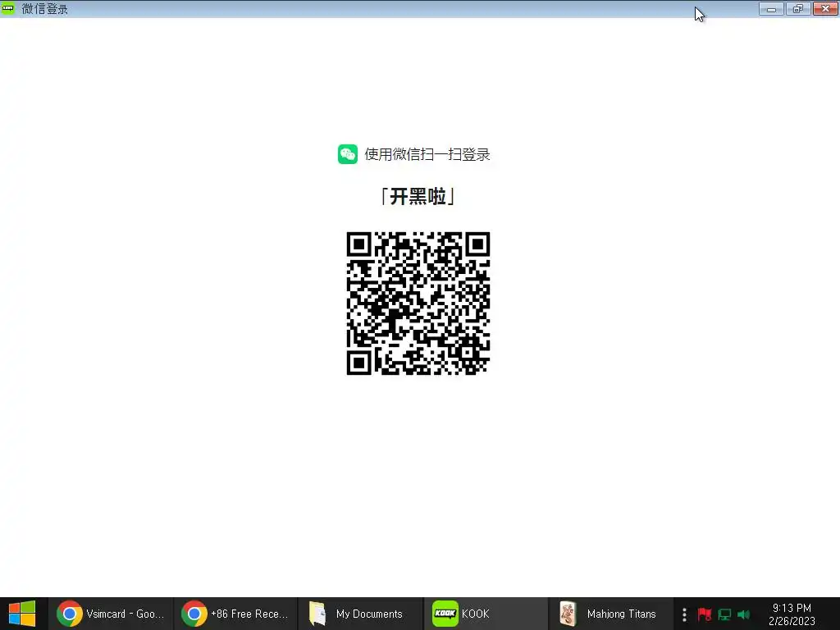Screen dimensions: 840x630
Task: Click the KOOK icon in window title bar
Action: (x=7, y=8)
